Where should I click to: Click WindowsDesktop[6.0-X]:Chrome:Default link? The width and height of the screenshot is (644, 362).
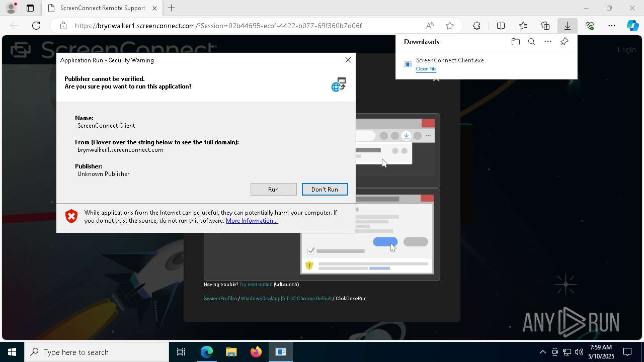(x=286, y=299)
